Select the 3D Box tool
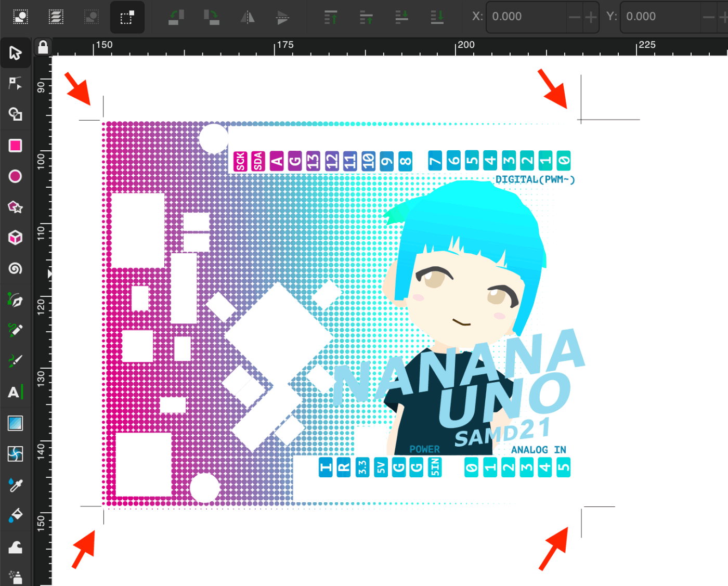Screen dimensions: 728x586 pos(16,238)
